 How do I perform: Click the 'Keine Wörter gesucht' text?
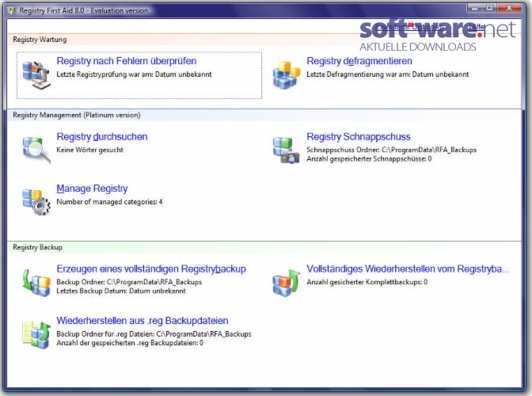(89, 150)
